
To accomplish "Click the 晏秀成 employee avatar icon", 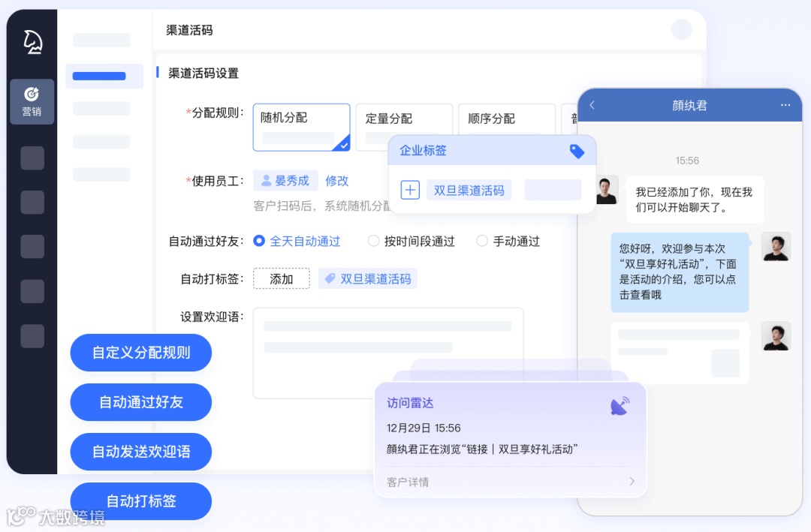I will click(267, 180).
